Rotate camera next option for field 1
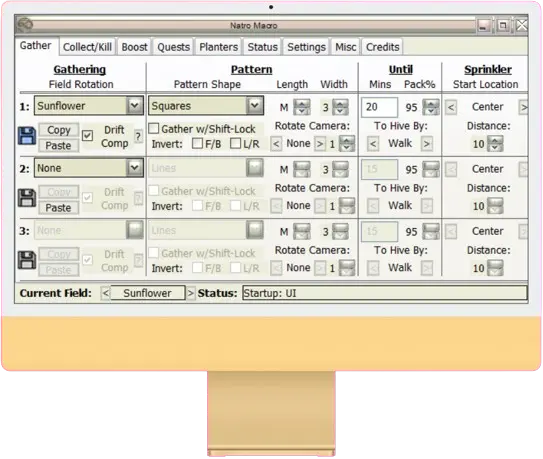543x459 pixels. coord(320,143)
